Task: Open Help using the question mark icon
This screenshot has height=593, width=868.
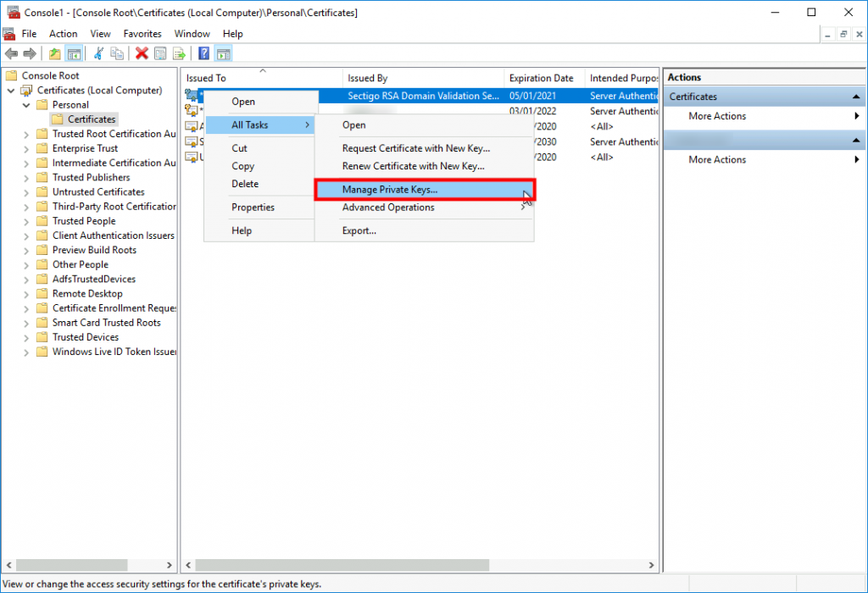Action: (202, 53)
